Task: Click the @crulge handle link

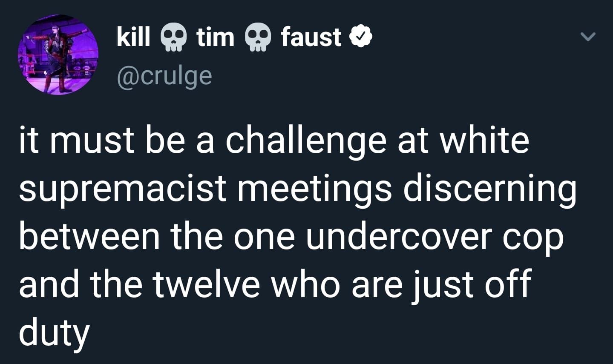Action: coord(164,76)
